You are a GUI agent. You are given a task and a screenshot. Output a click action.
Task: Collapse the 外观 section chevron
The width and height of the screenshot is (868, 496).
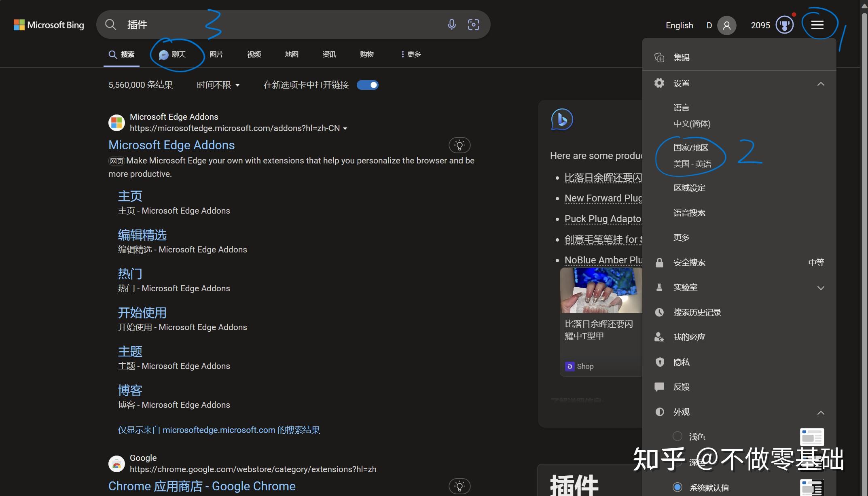tap(821, 413)
